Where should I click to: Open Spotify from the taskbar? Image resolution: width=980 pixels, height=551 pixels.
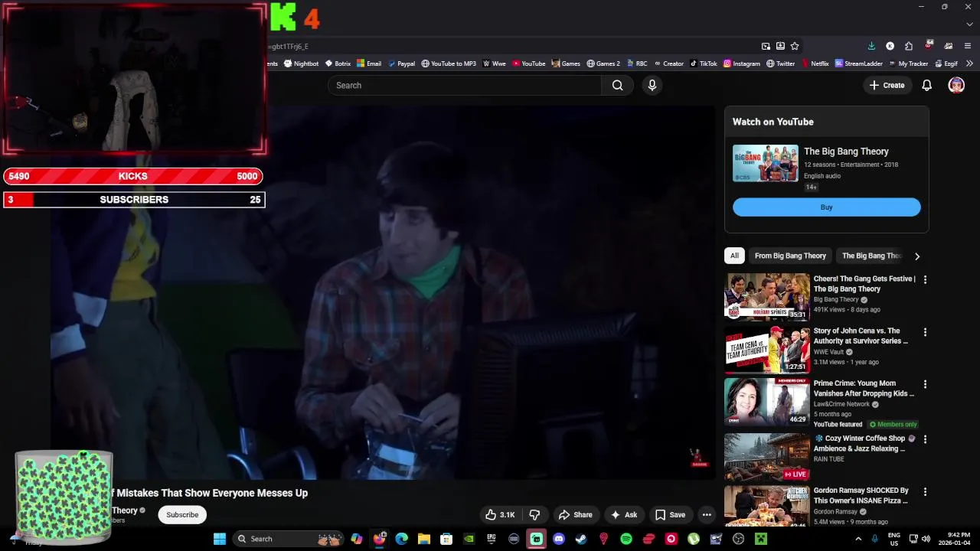tap(626, 539)
